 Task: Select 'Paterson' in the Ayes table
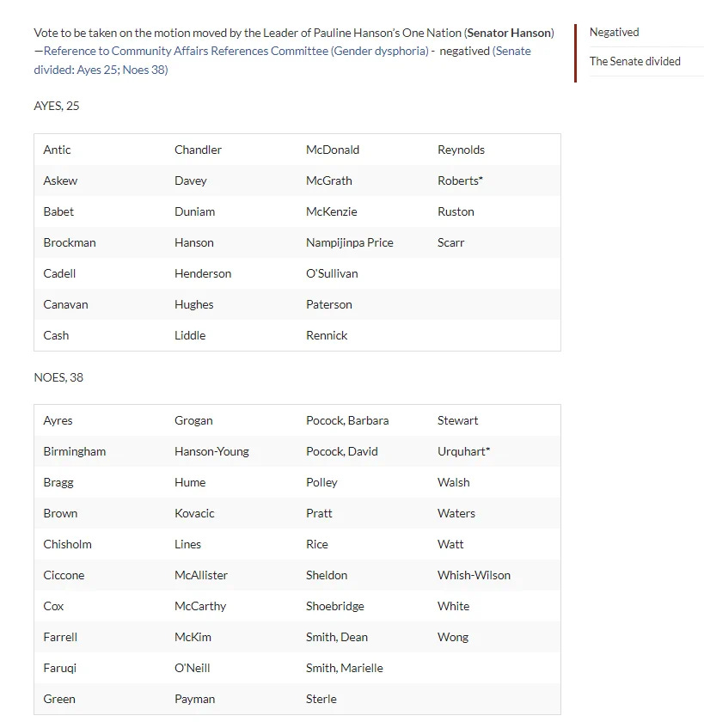tap(329, 304)
